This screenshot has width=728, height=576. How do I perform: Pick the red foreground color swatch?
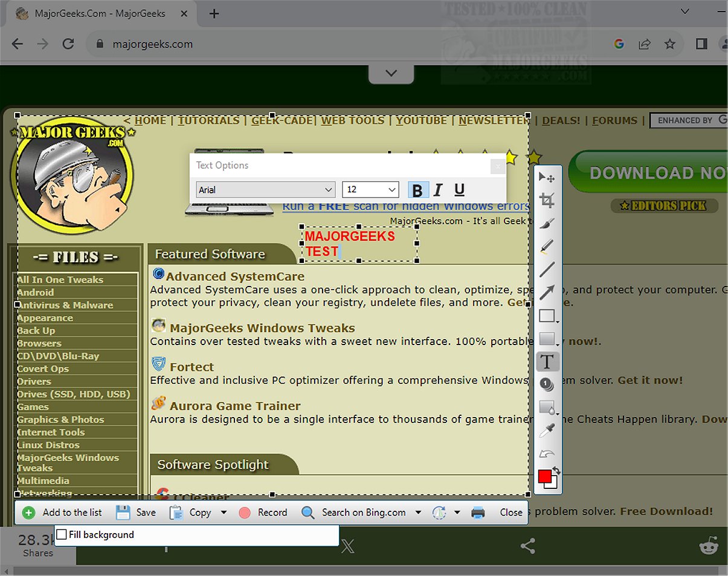[544, 476]
